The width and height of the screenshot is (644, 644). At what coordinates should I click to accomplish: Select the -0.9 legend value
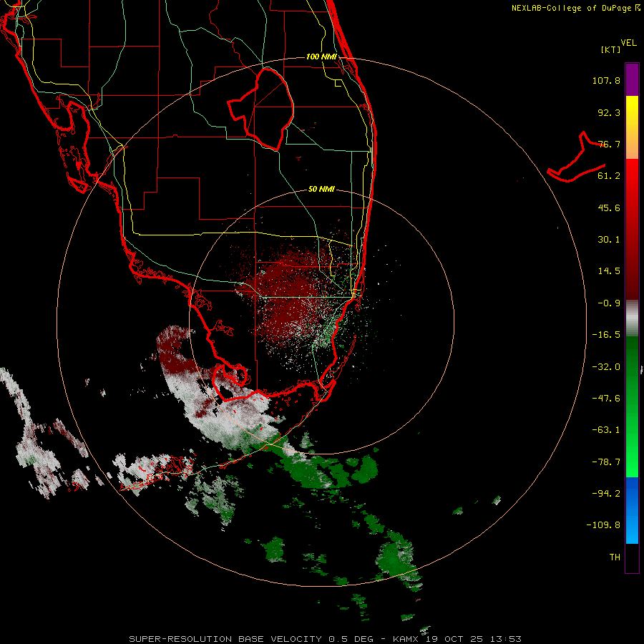(609, 303)
